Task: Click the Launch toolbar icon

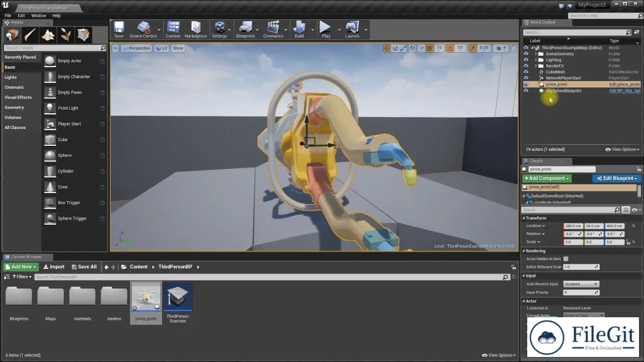Action: (352, 30)
